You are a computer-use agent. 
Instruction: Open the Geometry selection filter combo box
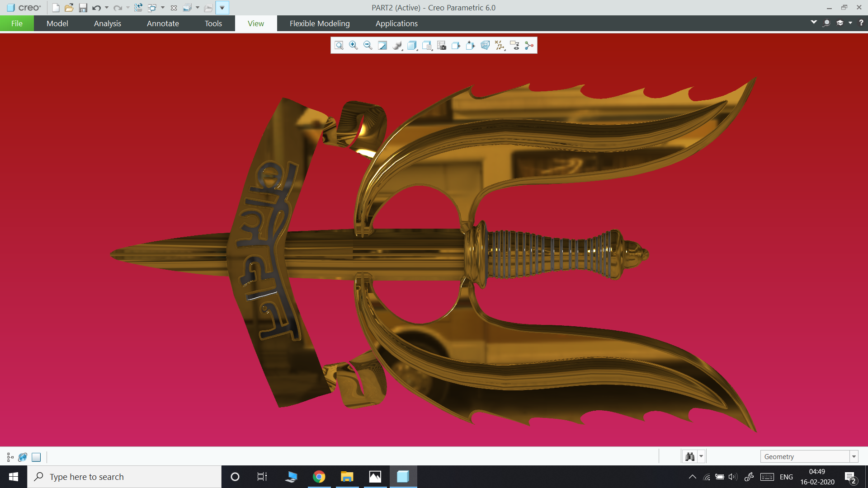[809, 456]
